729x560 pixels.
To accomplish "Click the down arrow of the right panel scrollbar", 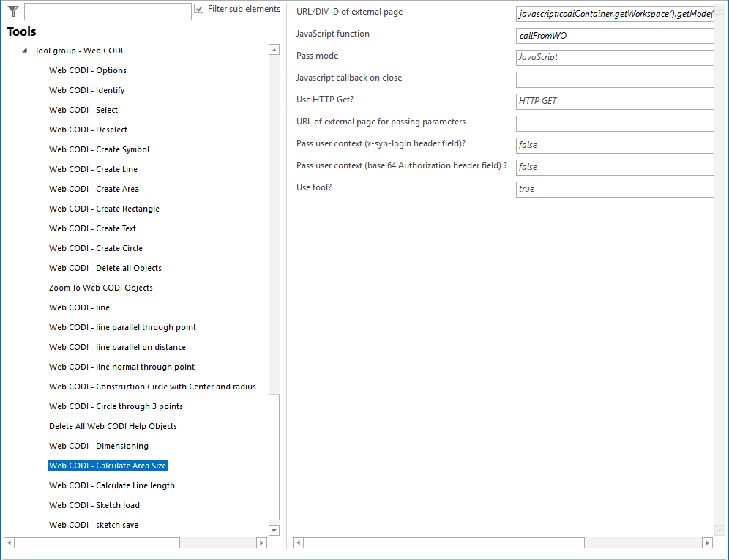I will 719,529.
